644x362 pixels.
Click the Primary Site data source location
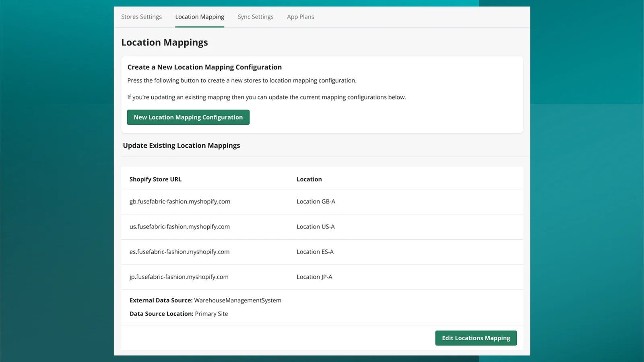pos(211,314)
